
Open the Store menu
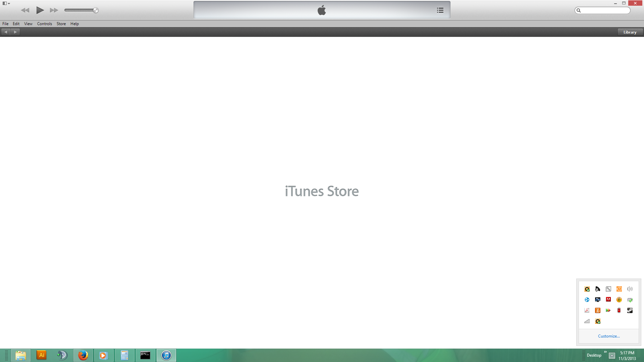[x=61, y=24]
